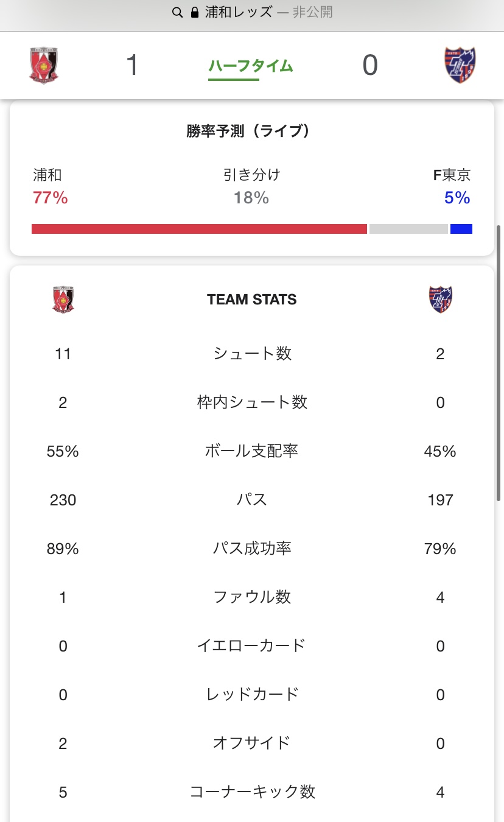Tap the 浦和 77% win prediction
Screen dimensions: 504x822
[x=50, y=187]
